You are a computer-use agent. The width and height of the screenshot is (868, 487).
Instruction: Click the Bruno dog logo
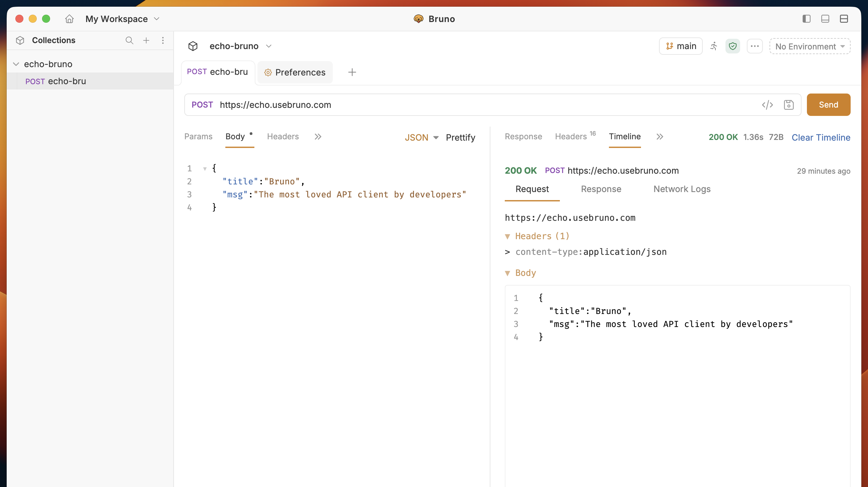(x=418, y=19)
